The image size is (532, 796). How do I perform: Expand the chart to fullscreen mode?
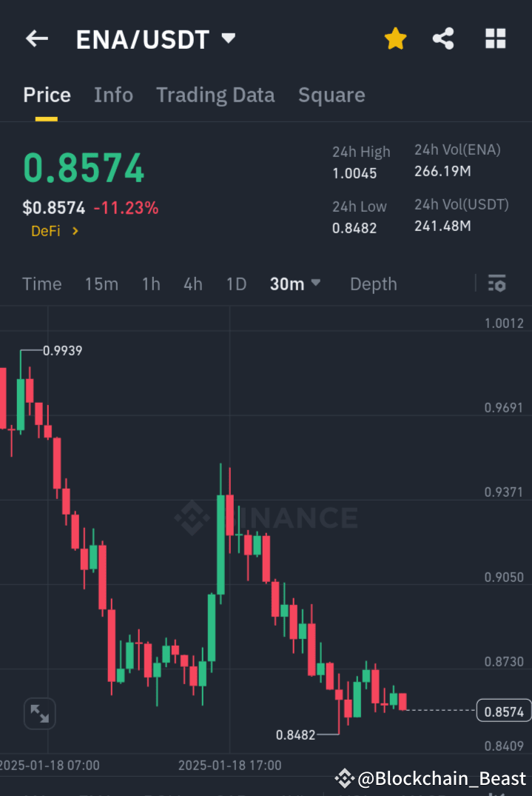(39, 713)
